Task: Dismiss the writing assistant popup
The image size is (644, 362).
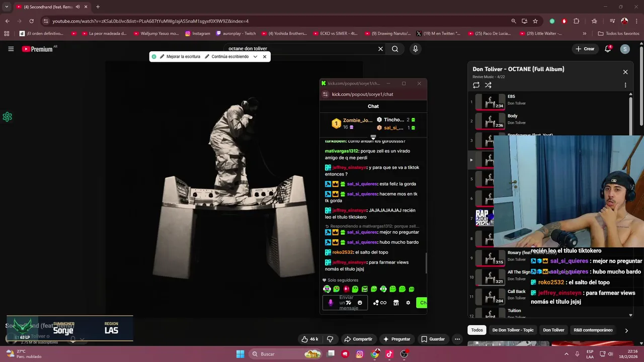Action: (x=265, y=57)
